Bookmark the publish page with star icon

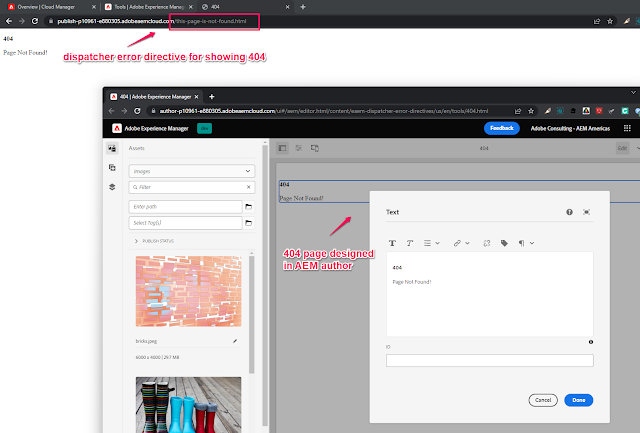point(610,21)
